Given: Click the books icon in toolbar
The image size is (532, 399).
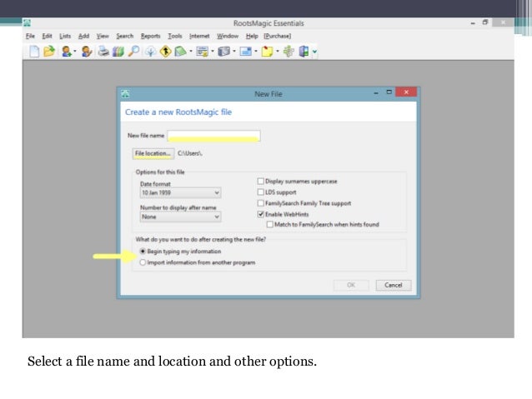Looking at the screenshot, I should pyautogui.click(x=118, y=52).
